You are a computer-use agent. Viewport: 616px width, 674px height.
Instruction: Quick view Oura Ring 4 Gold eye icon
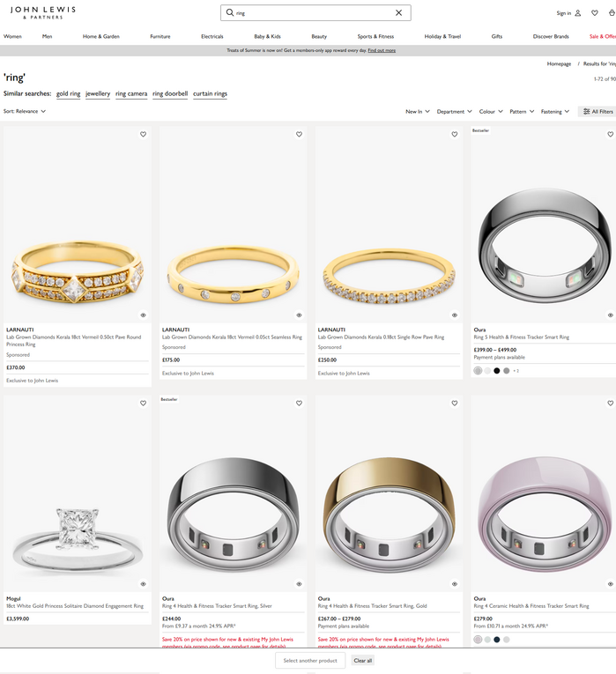pos(455,584)
